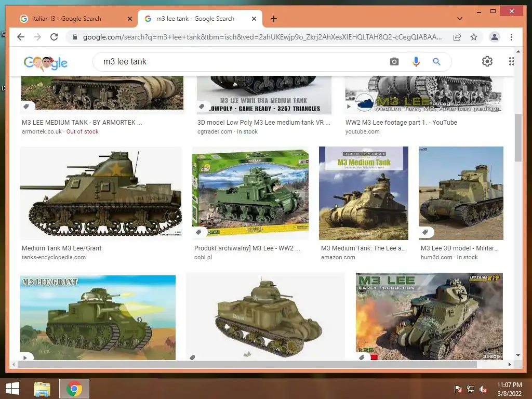This screenshot has width=532, height=399.
Task: Open Medium Tank M3 Lee/Grant result
Action: [x=61, y=248]
